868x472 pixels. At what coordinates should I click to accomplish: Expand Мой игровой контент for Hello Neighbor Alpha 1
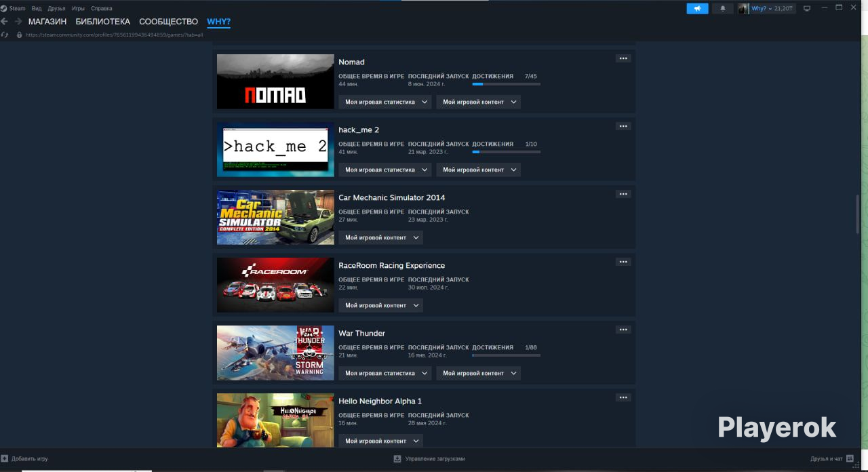coord(380,441)
